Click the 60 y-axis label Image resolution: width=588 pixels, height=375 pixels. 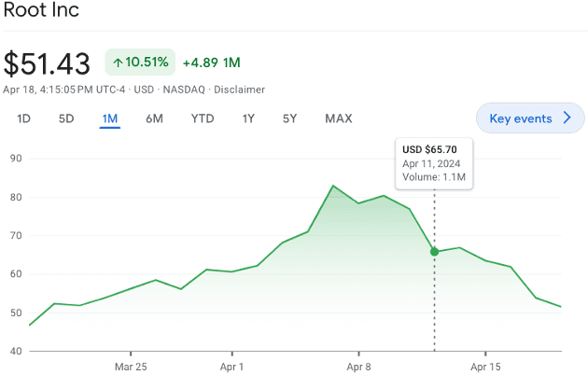click(x=16, y=274)
